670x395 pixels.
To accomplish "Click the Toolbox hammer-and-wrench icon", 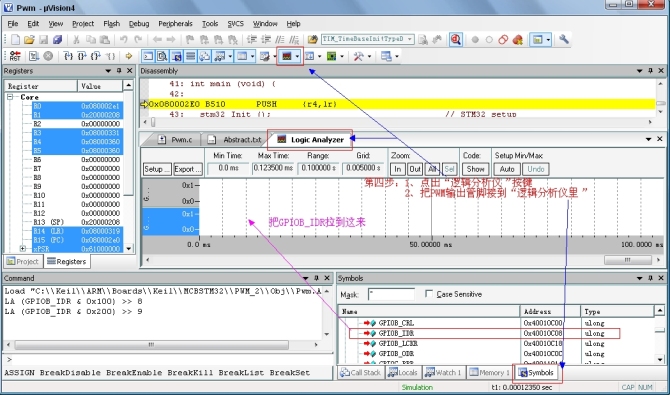I will [x=358, y=56].
